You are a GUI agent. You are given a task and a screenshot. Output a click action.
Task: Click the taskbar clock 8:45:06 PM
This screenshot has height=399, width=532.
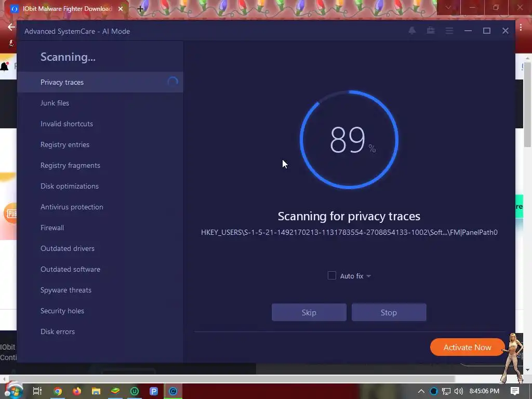click(x=484, y=391)
